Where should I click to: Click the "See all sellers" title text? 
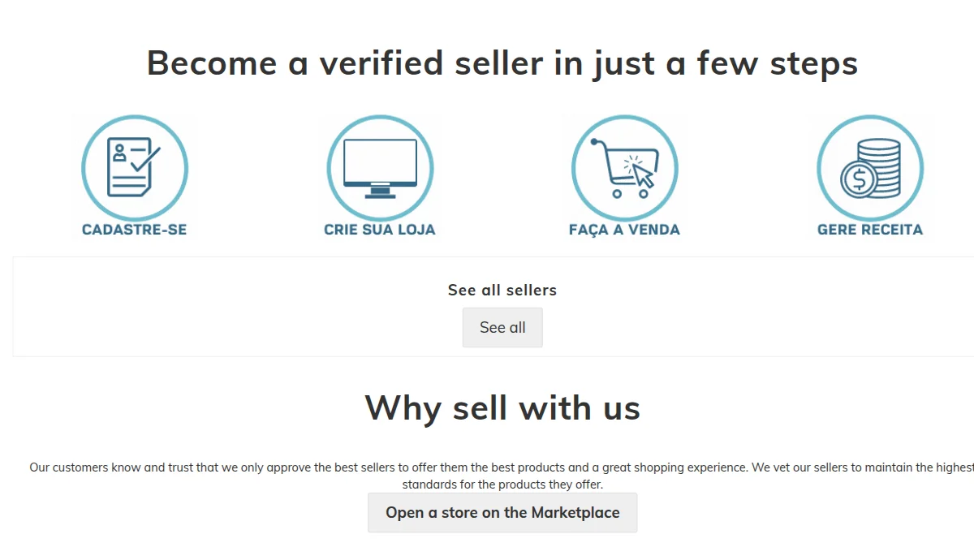pos(502,290)
